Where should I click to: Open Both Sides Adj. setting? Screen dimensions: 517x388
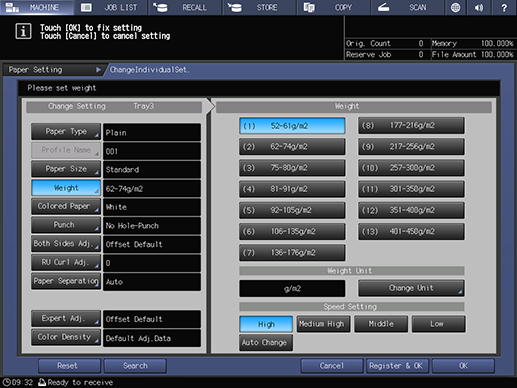(x=66, y=244)
